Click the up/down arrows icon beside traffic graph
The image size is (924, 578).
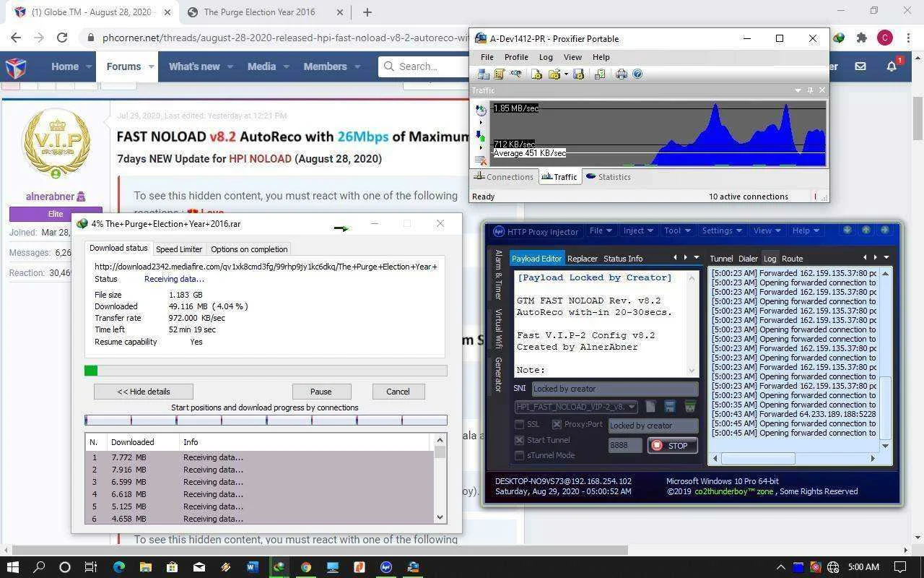(481, 136)
